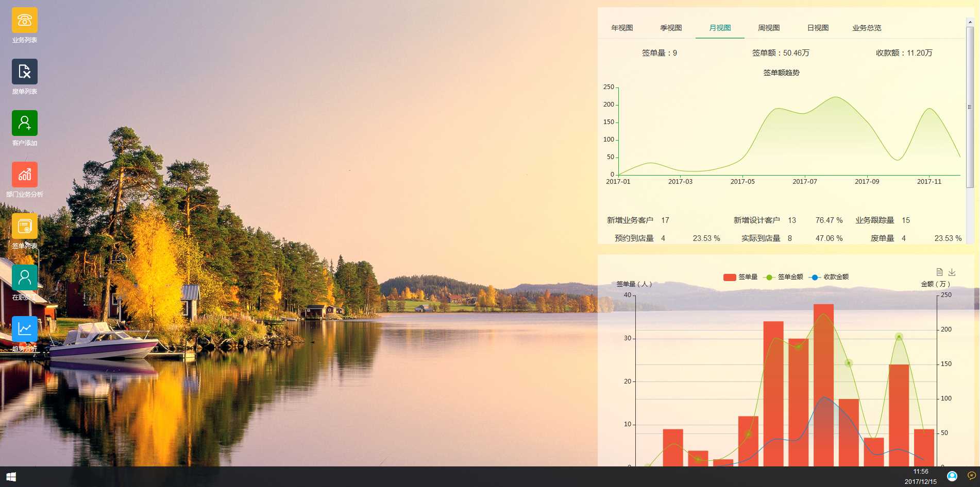Select the 业务总览 tab
Image resolution: width=980 pixels, height=487 pixels.
867,28
